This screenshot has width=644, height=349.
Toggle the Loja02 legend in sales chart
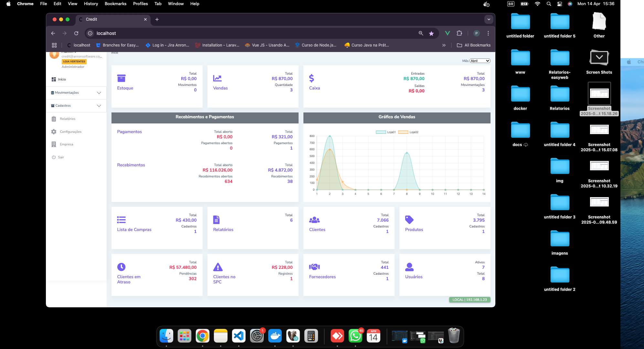408,132
